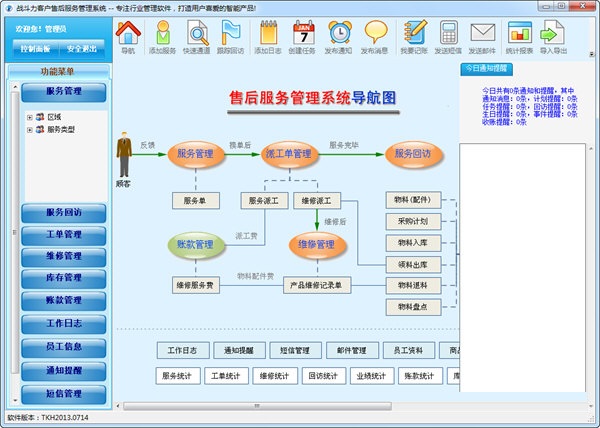Click the 服务单 box
Image resolution: width=600 pixels, height=428 pixels.
pyautogui.click(x=196, y=201)
